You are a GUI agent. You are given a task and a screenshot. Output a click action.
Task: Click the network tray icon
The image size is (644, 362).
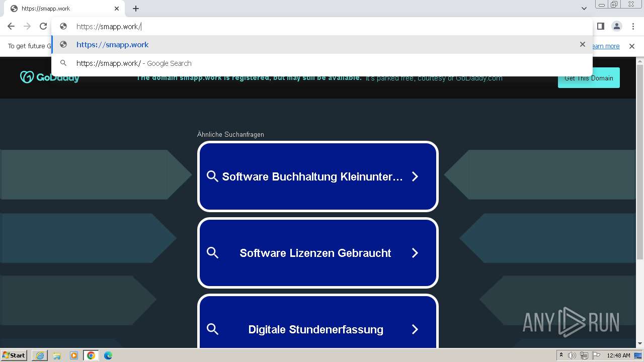coord(584,355)
